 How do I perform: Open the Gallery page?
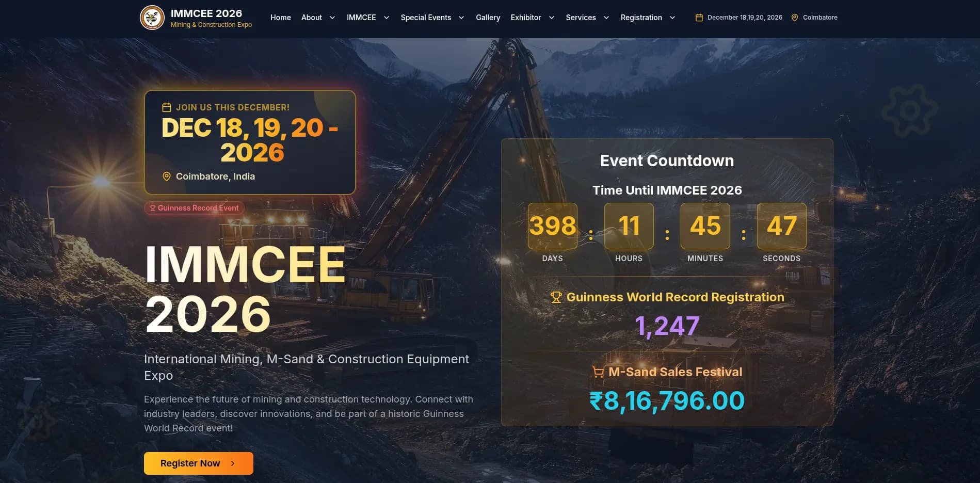(x=488, y=18)
